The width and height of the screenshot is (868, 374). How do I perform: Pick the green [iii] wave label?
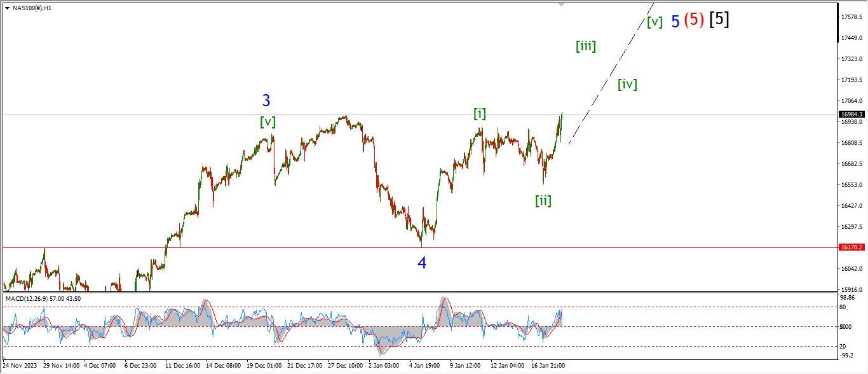tap(585, 46)
